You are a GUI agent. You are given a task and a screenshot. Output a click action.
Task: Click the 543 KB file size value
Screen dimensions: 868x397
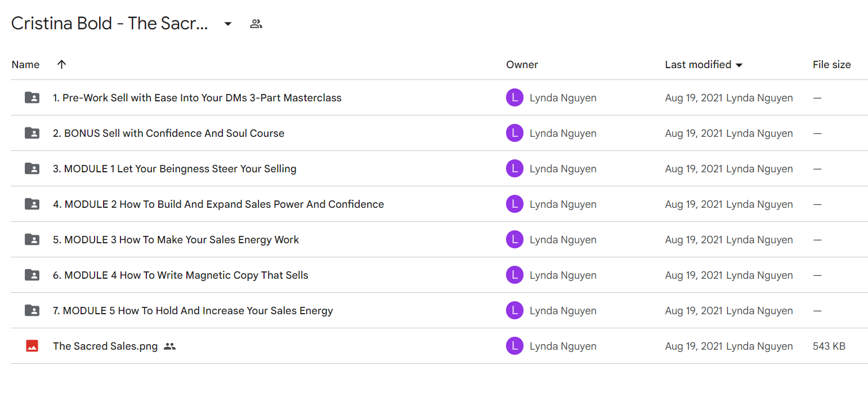click(x=829, y=346)
